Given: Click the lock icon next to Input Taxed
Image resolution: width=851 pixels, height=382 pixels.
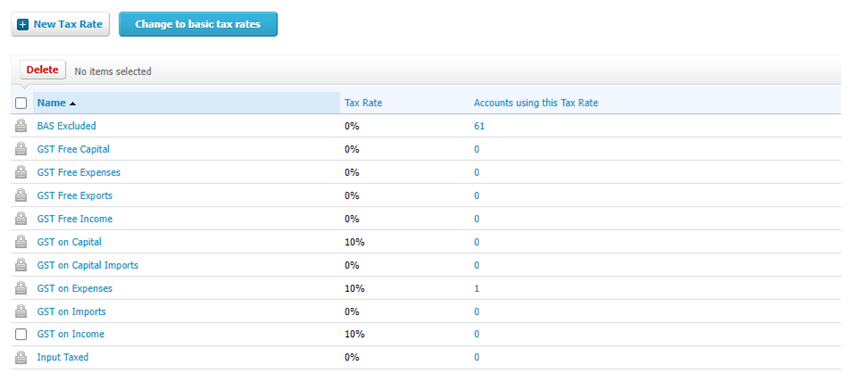Looking at the screenshot, I should [21, 358].
